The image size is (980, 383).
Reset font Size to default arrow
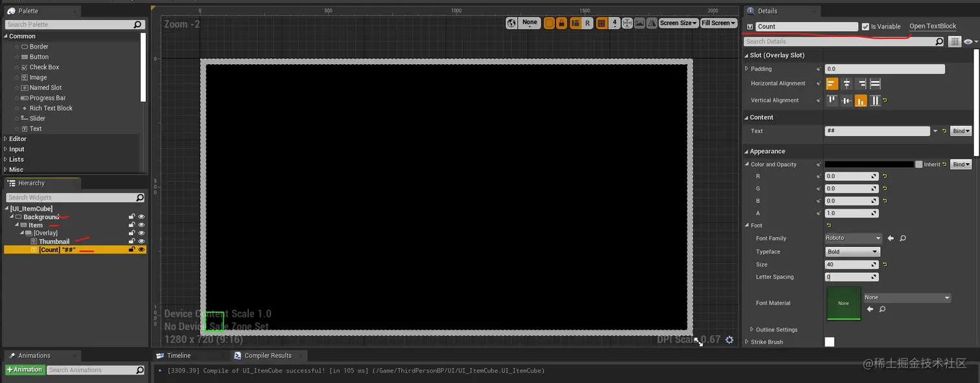tap(885, 264)
